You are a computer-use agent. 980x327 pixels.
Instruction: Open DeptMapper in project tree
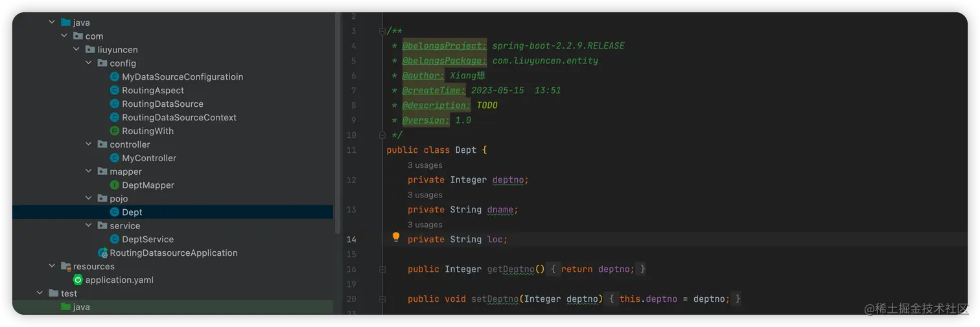[x=148, y=185]
